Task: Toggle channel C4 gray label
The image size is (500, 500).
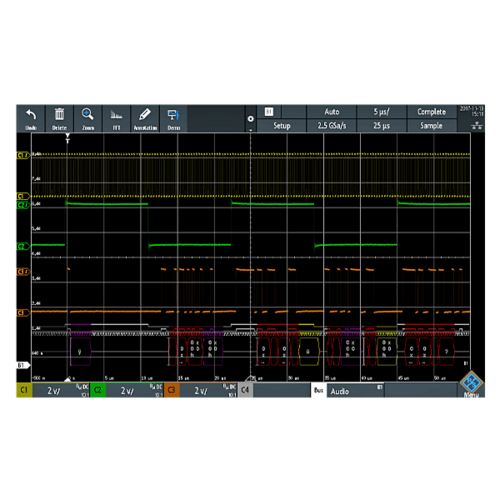Action: pos(245,390)
